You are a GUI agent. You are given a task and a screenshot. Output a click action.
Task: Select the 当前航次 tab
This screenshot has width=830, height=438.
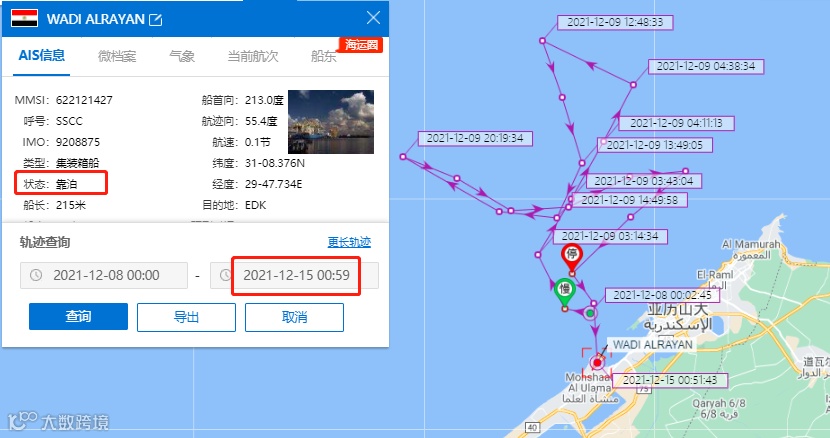click(253, 56)
